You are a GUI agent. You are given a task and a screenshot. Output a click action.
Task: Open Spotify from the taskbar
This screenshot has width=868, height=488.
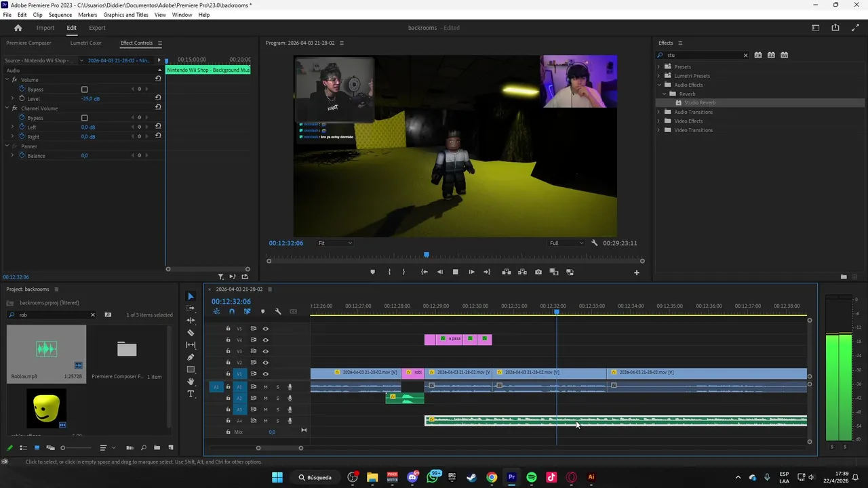tap(532, 477)
